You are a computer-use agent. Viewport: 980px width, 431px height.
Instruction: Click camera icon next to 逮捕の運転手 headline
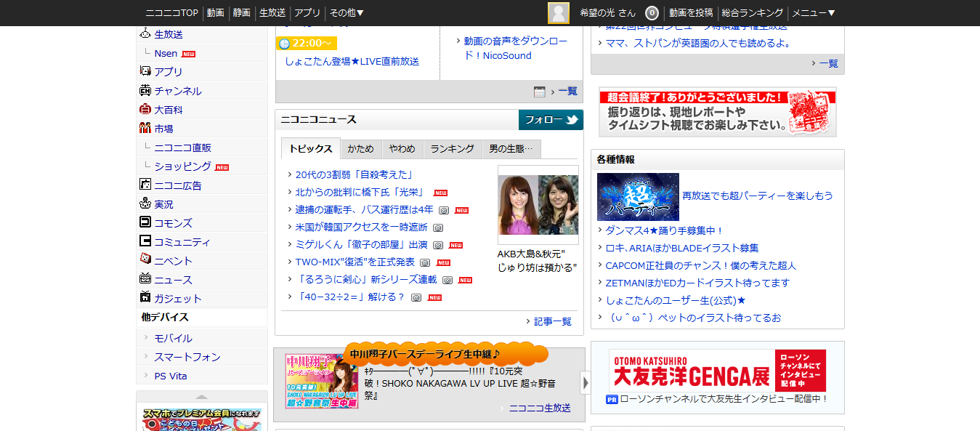444,210
